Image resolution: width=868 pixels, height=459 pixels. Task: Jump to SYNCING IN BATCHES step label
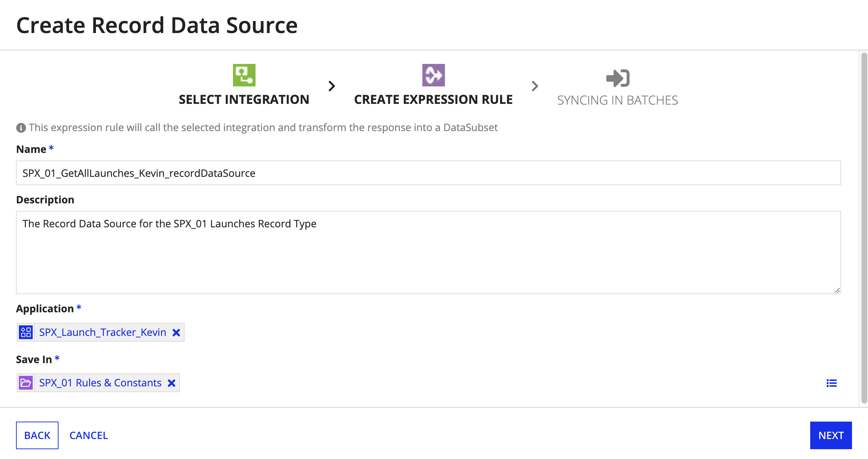click(618, 100)
